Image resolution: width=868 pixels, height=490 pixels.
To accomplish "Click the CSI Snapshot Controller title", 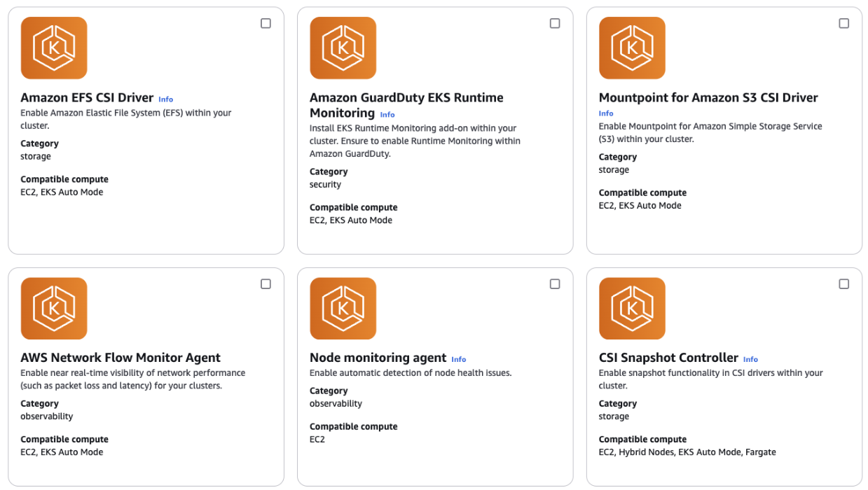I will [x=668, y=358].
